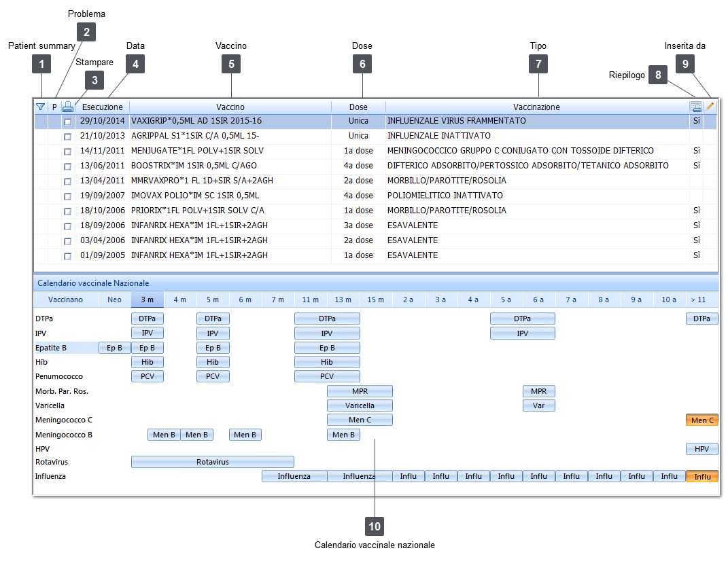Select the MENJUGATE*1FL POLV+1SIR SOLV entry
The height and width of the screenshot is (561, 728).
pos(197,151)
